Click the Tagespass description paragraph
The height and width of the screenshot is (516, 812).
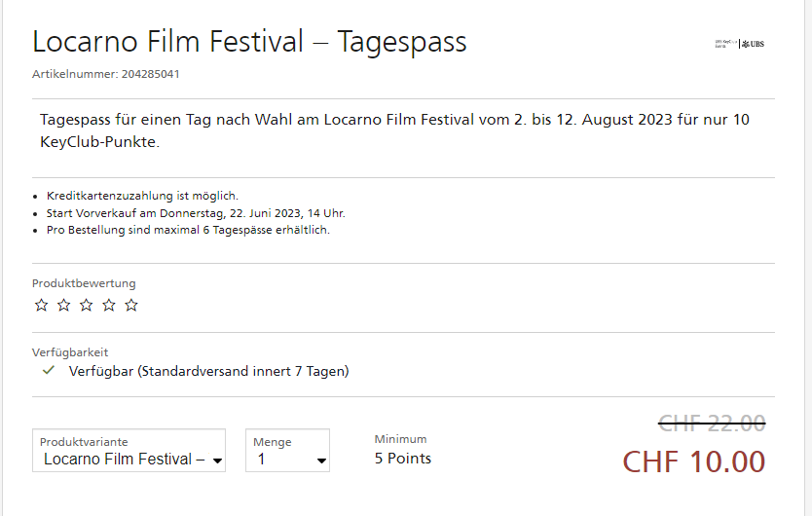394,130
